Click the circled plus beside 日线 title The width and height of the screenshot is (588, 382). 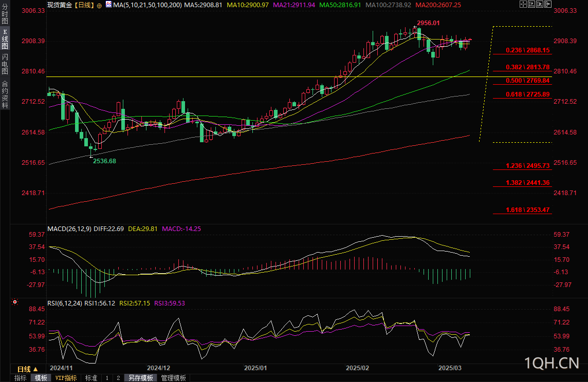[x=99, y=6]
